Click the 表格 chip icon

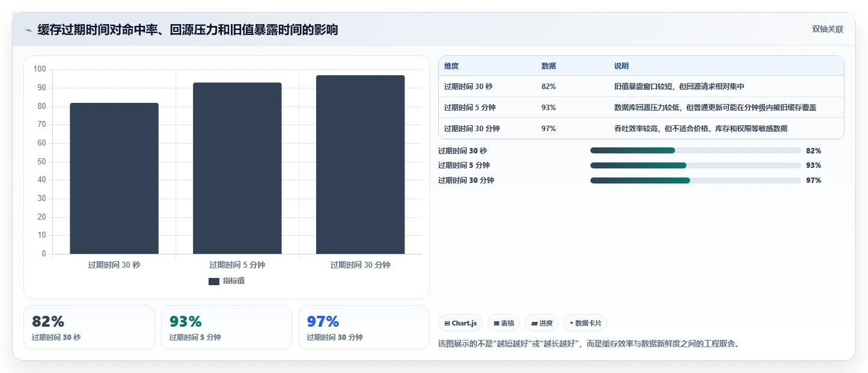(497, 324)
